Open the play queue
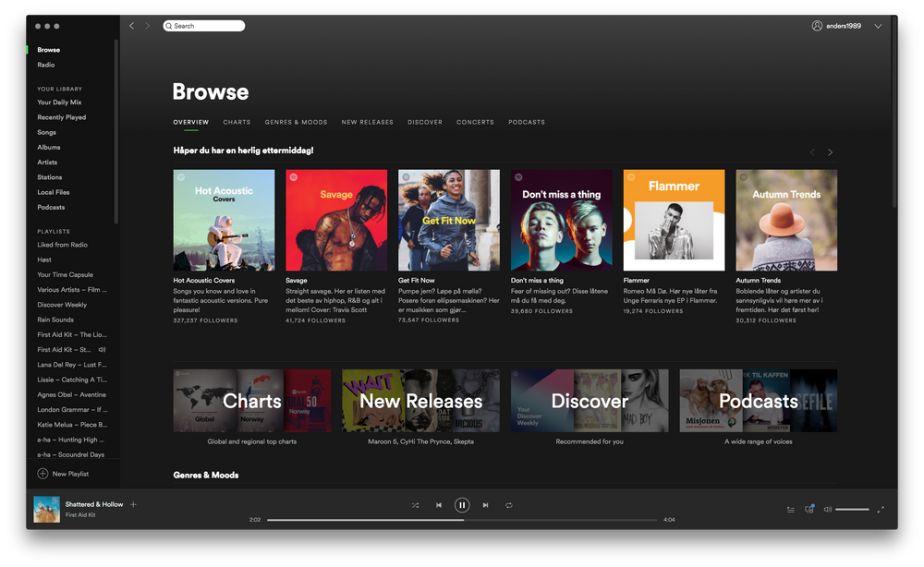The height and width of the screenshot is (567, 924). pyautogui.click(x=791, y=510)
